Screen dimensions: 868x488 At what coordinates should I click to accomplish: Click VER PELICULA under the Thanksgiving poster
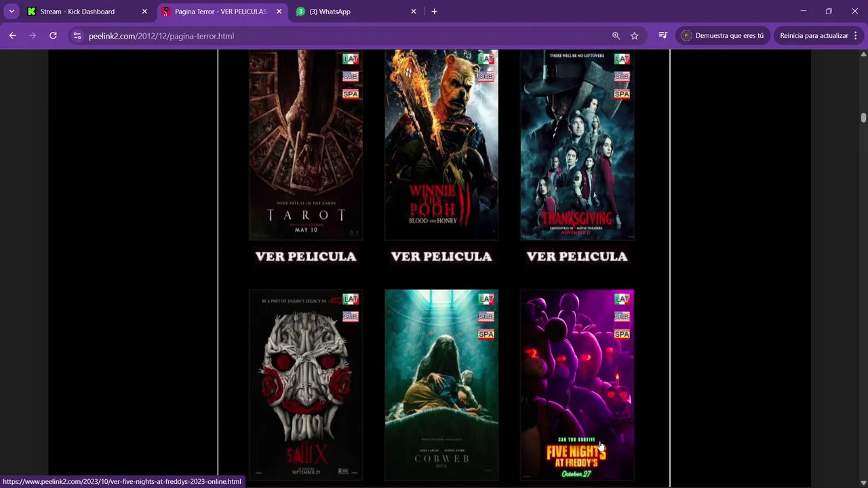pyautogui.click(x=577, y=256)
